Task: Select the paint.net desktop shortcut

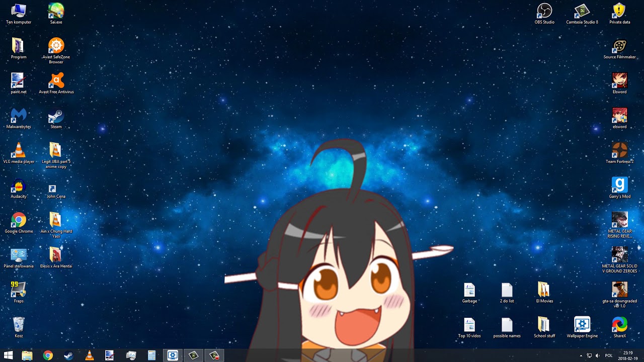Action: point(19,83)
